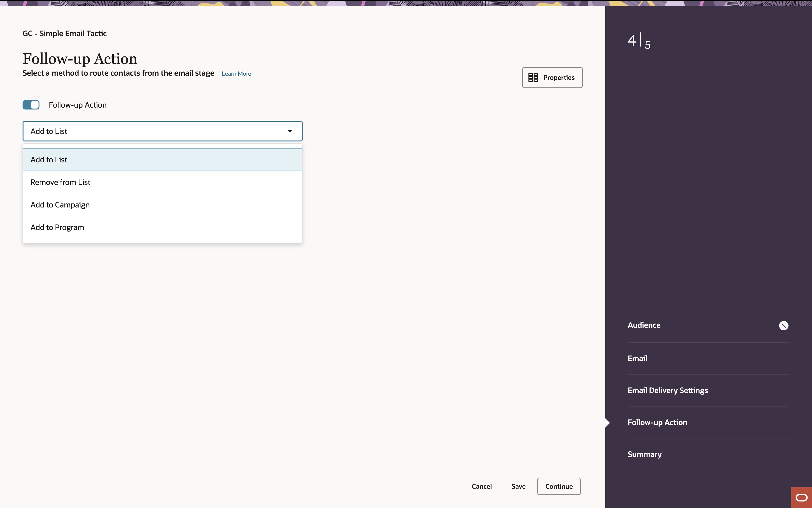Pick Add to Program option
This screenshot has width=812, height=508.
click(57, 227)
